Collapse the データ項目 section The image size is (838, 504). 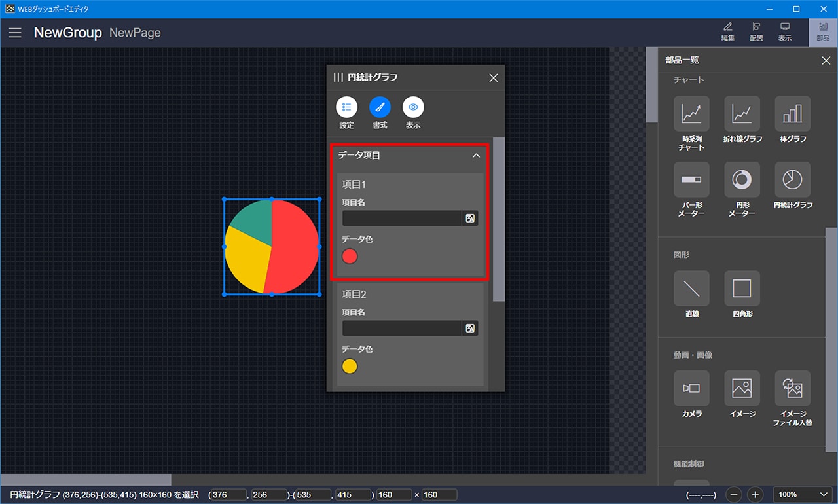[x=476, y=156]
